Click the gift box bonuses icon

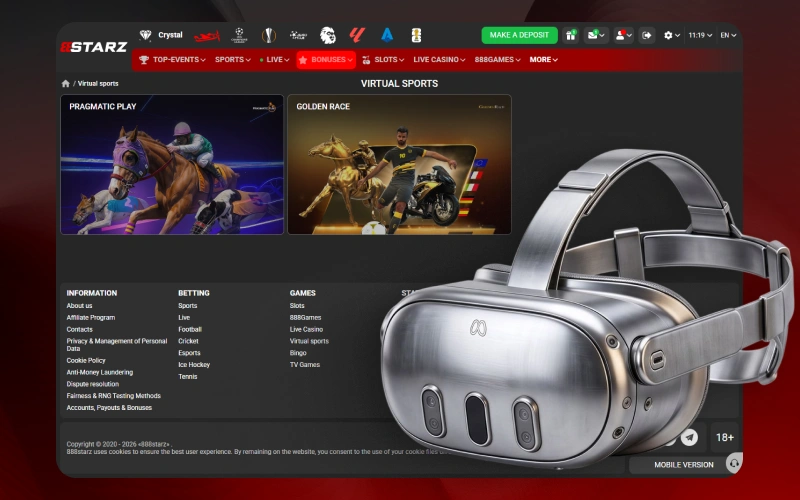coord(570,35)
